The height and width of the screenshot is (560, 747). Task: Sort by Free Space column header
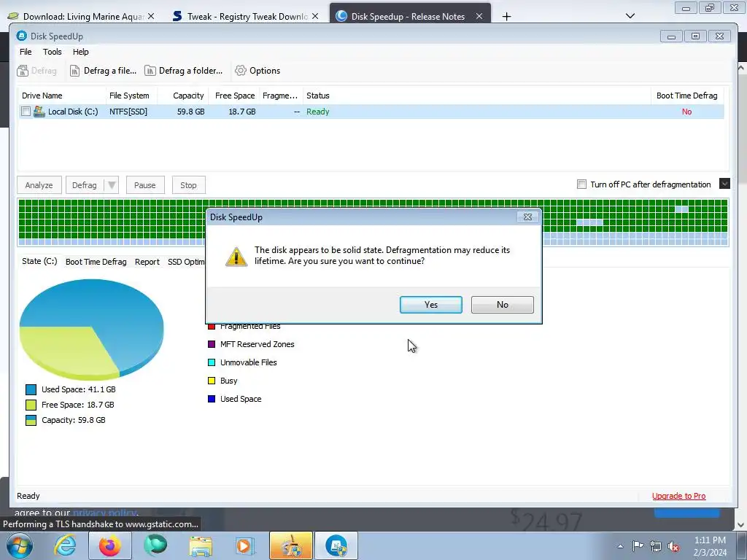point(234,96)
